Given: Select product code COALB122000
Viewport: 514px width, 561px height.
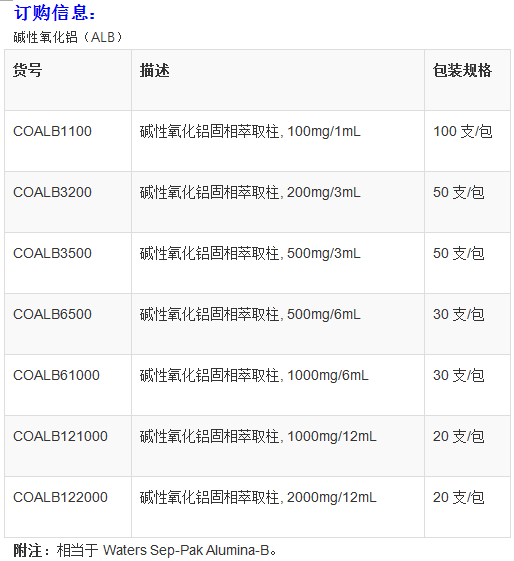Looking at the screenshot, I should click(60, 497).
